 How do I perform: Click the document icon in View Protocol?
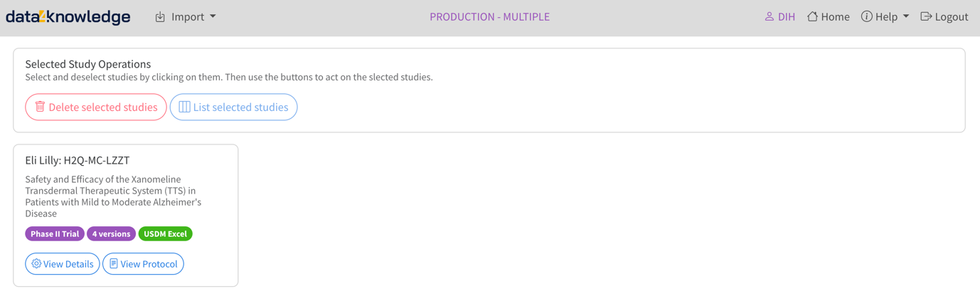coord(114,263)
